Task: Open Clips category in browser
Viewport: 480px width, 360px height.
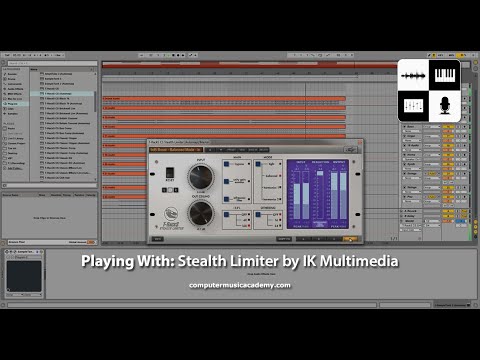Action: tap(11, 109)
